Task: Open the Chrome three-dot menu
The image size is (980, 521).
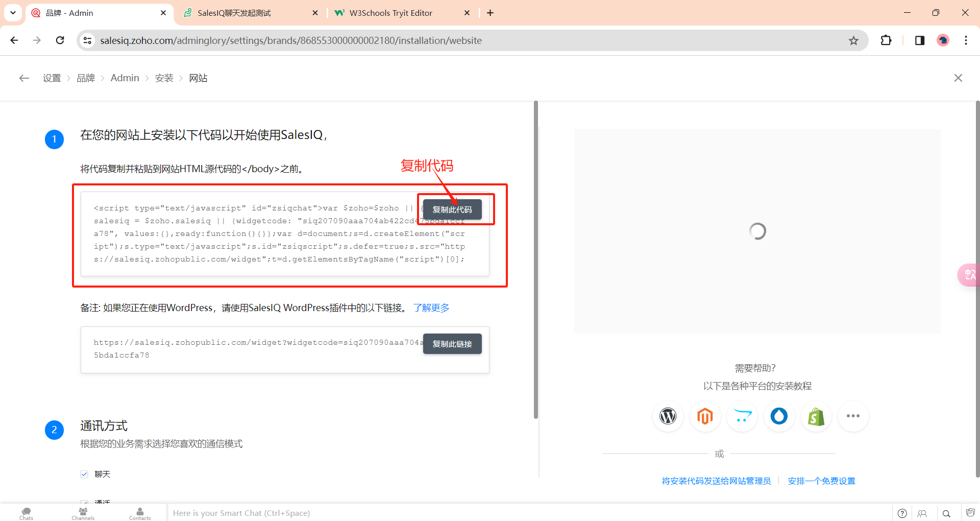Action: (966, 40)
